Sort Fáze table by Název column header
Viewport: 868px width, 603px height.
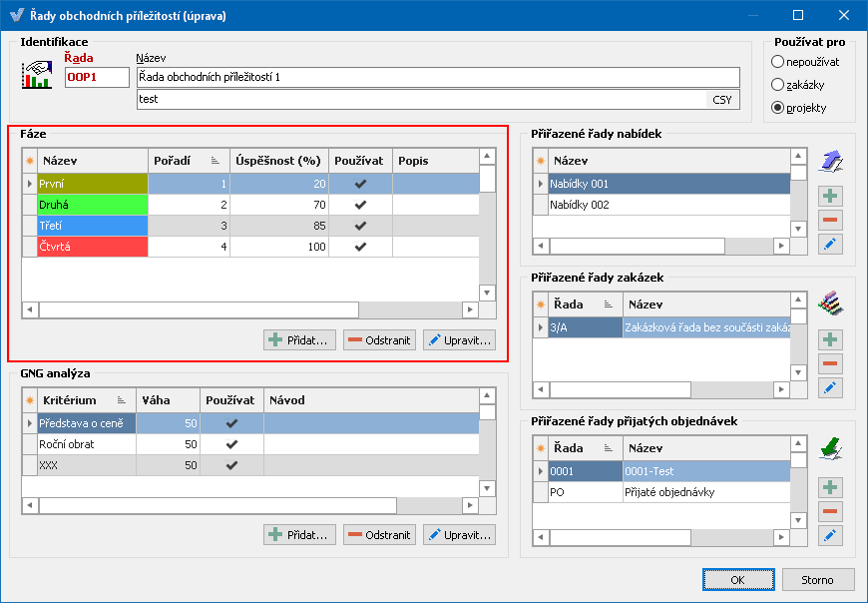(93, 161)
